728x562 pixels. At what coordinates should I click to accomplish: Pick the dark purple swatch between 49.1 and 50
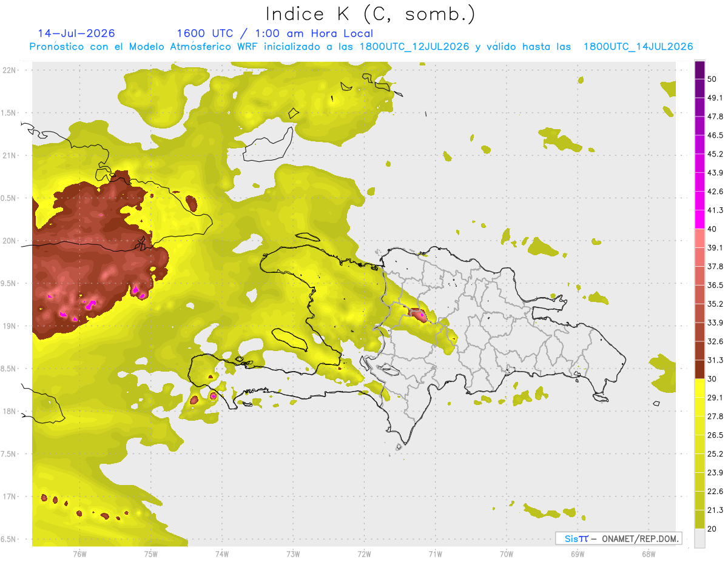coord(699,88)
